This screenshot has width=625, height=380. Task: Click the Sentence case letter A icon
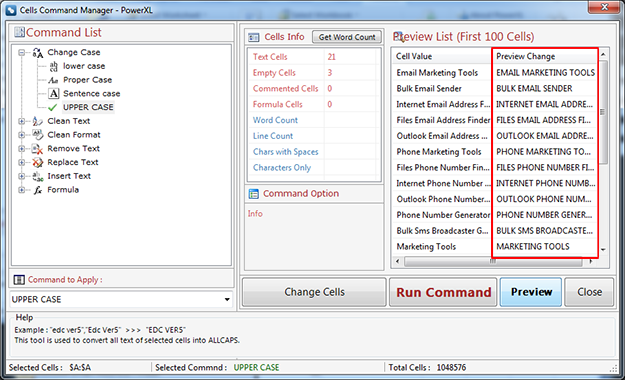[54, 94]
